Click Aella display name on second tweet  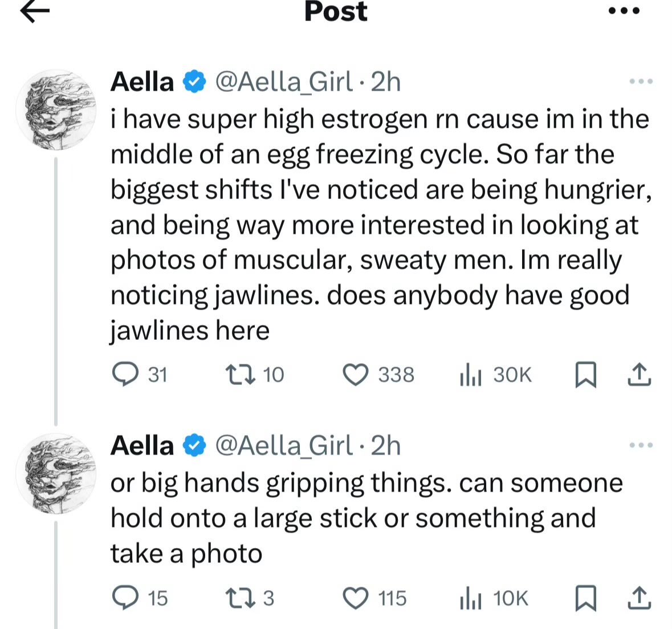[x=142, y=445]
